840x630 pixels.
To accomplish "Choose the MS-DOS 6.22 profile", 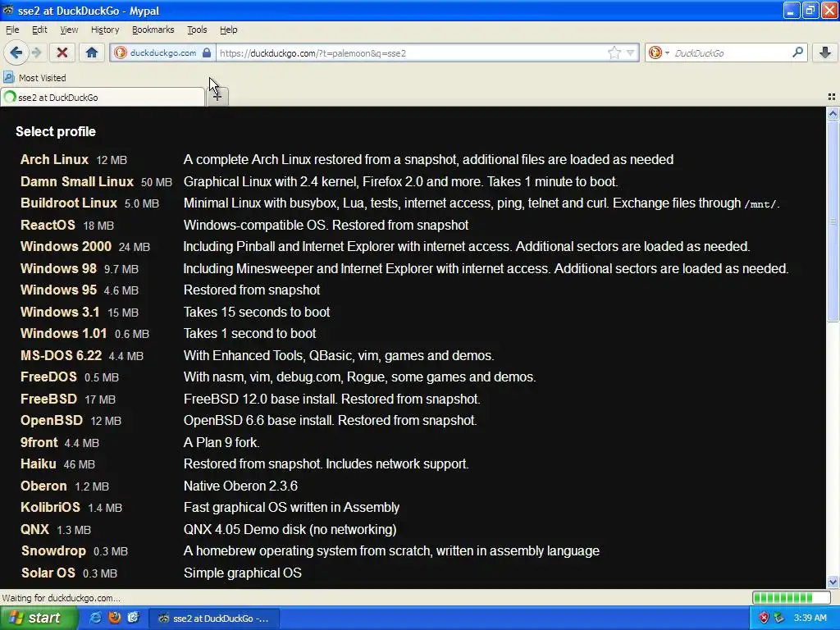I will pyautogui.click(x=61, y=355).
